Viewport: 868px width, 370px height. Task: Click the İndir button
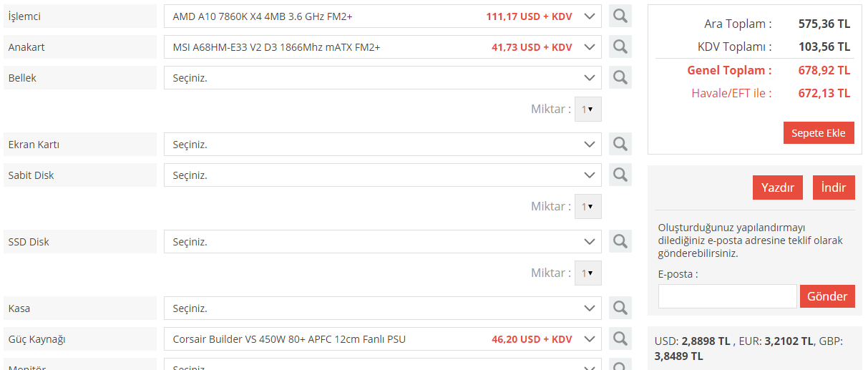834,188
